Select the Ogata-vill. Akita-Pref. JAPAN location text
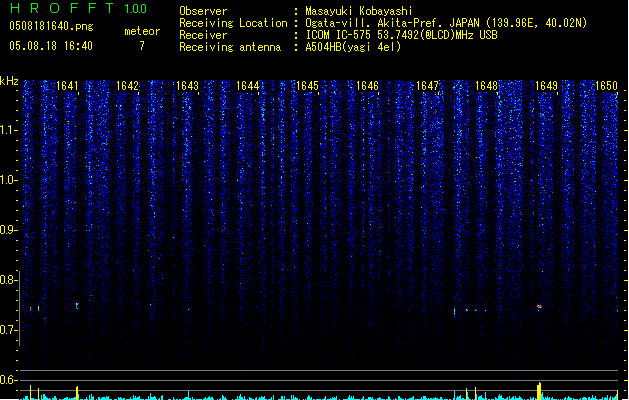Screen dimensions: 629x400 coord(446,23)
